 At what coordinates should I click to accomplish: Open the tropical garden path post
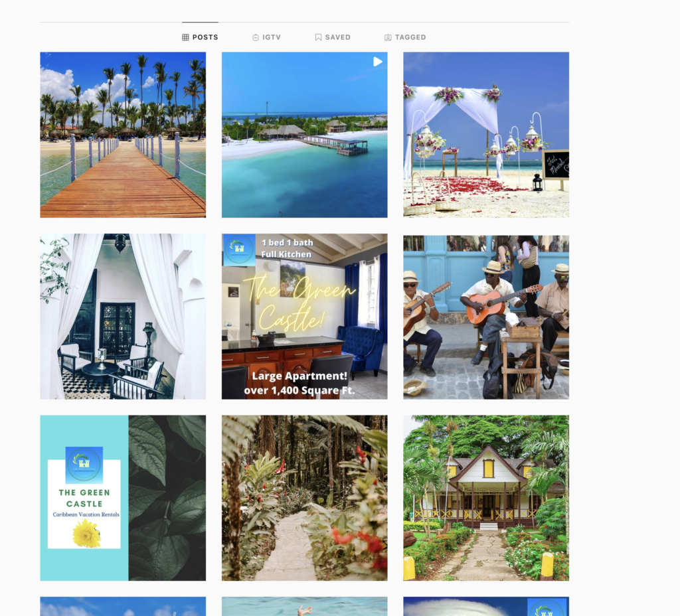(304, 498)
